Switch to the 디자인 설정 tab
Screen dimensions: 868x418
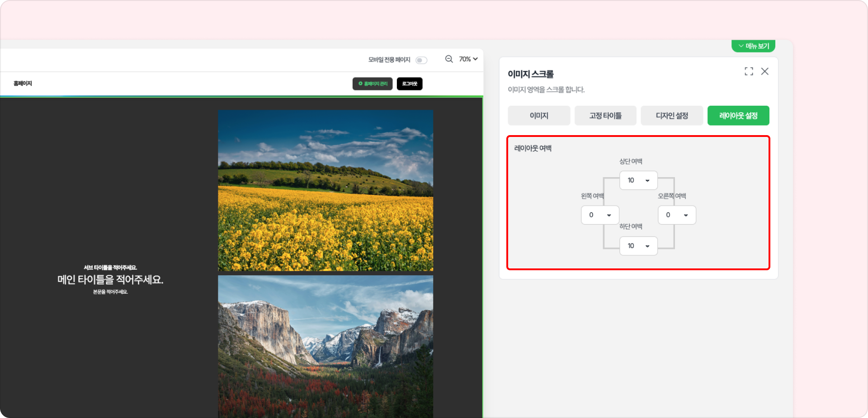point(672,116)
